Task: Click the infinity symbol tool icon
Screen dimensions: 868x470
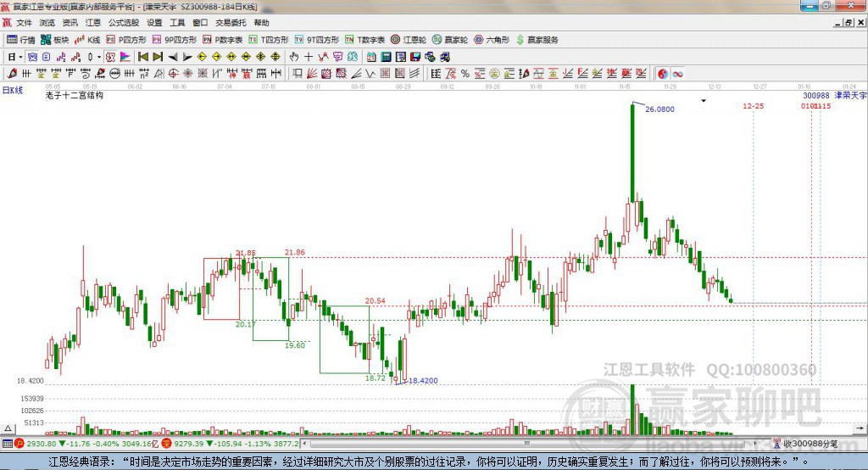Action: (677, 74)
